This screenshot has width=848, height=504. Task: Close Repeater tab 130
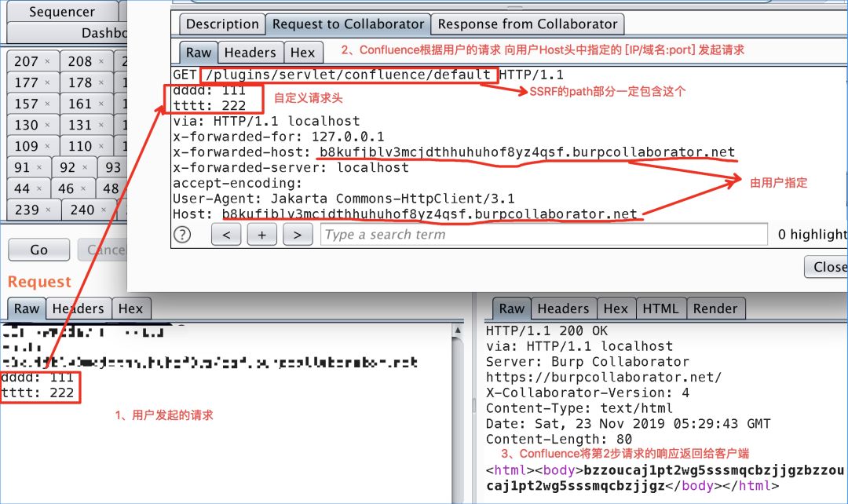coord(47,125)
